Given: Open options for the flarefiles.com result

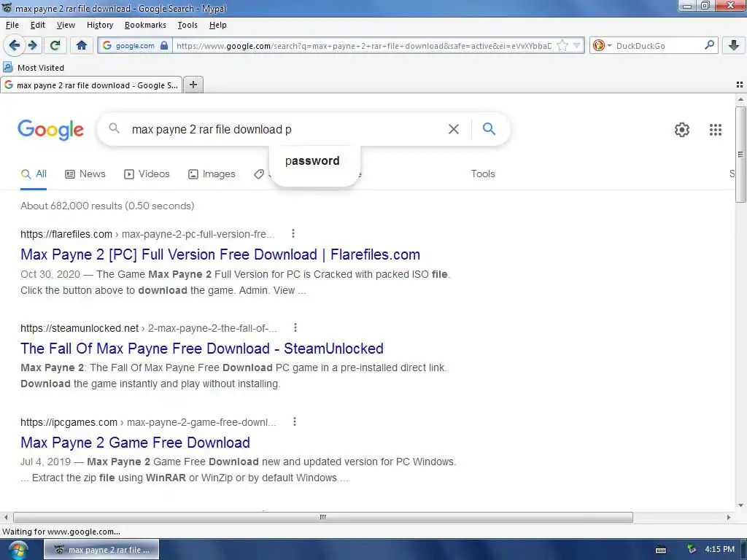Looking at the screenshot, I should 293,233.
